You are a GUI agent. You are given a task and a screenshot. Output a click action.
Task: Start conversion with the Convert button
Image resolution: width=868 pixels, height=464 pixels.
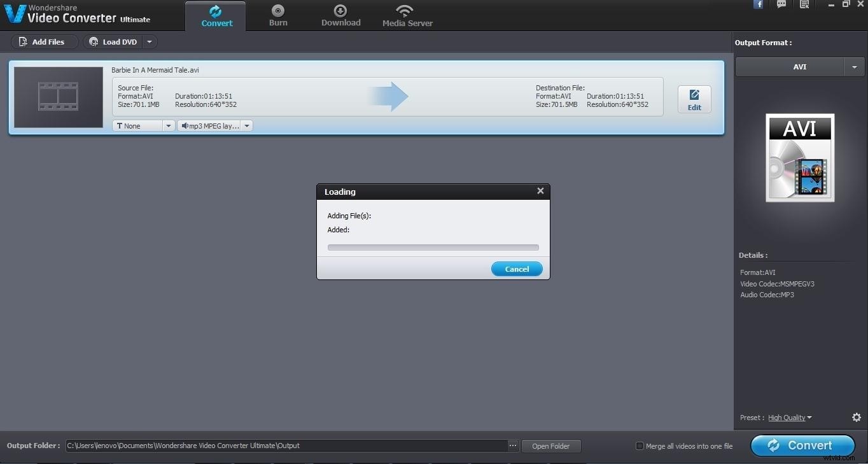coord(802,446)
